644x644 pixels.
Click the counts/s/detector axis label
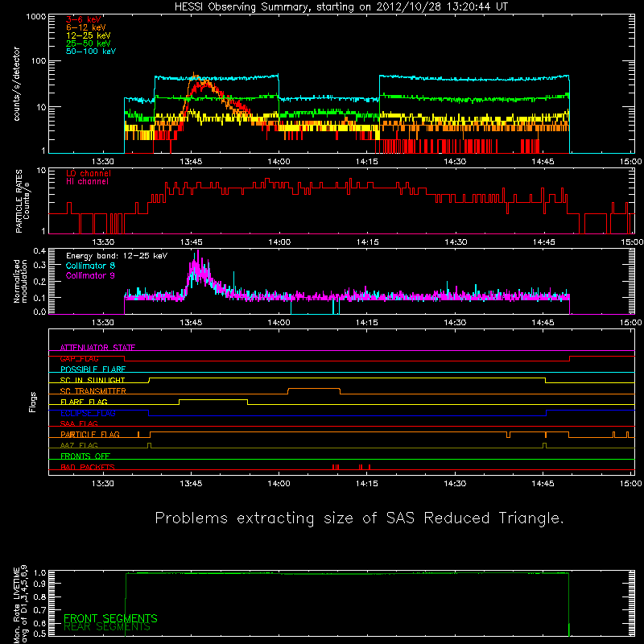point(17,84)
